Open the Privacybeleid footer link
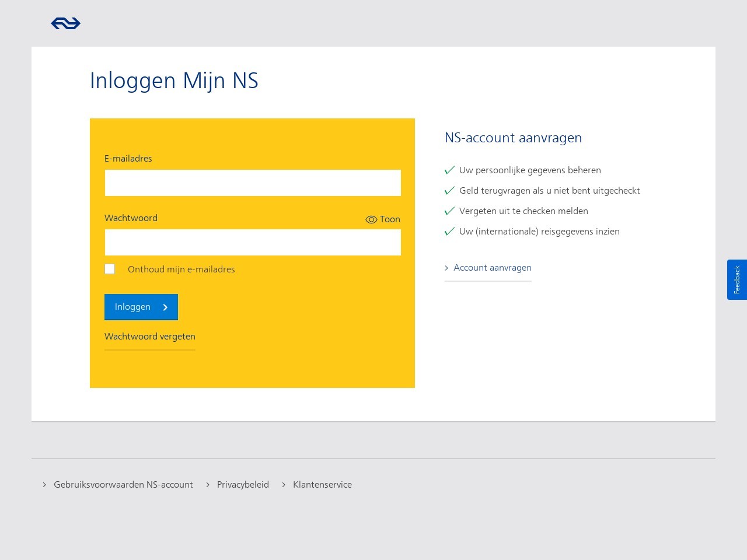747x560 pixels. pyautogui.click(x=238, y=485)
